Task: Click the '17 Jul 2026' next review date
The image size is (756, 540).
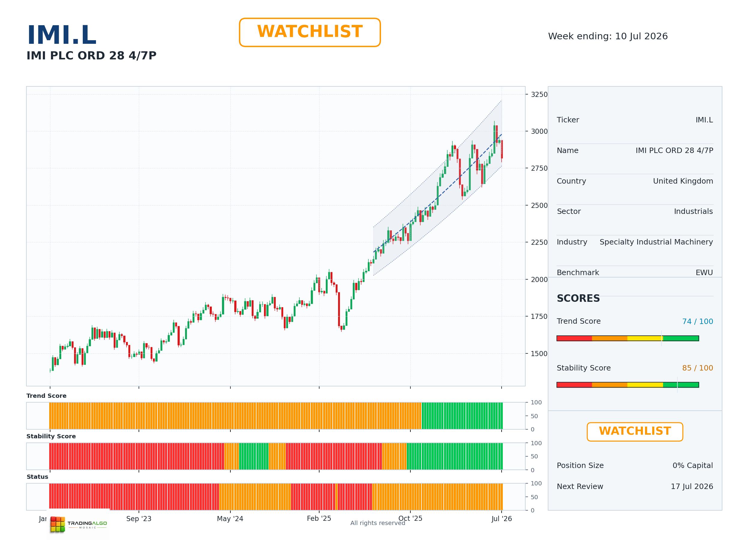Action: (692, 487)
